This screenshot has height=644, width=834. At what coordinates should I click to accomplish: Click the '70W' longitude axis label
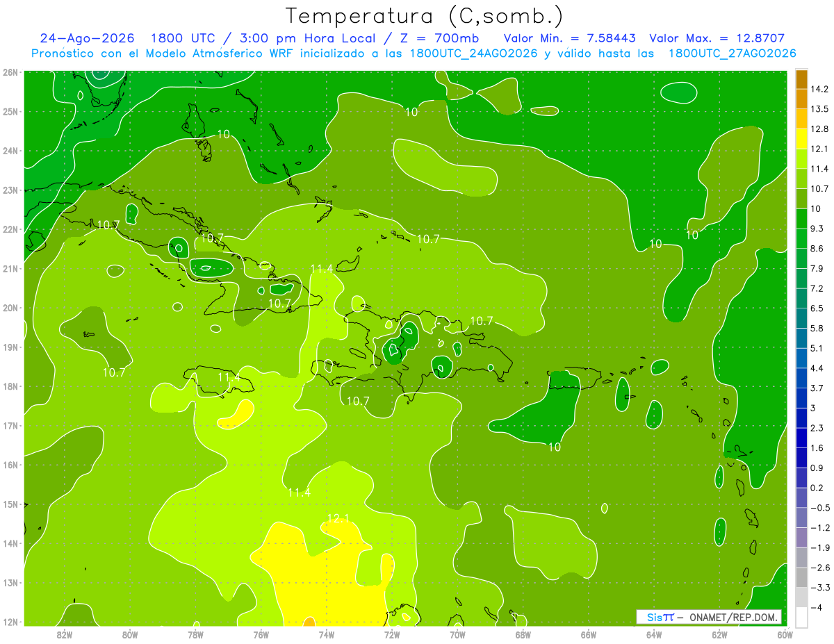[x=457, y=634]
